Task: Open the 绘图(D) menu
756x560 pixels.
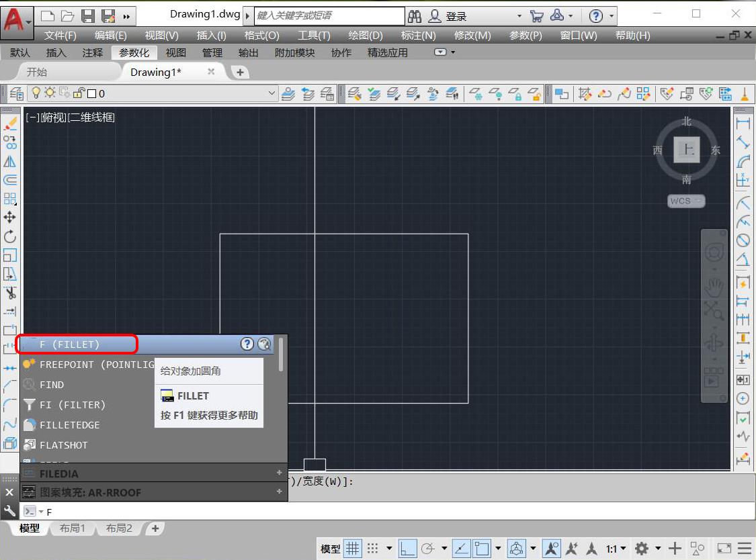Action: (365, 36)
